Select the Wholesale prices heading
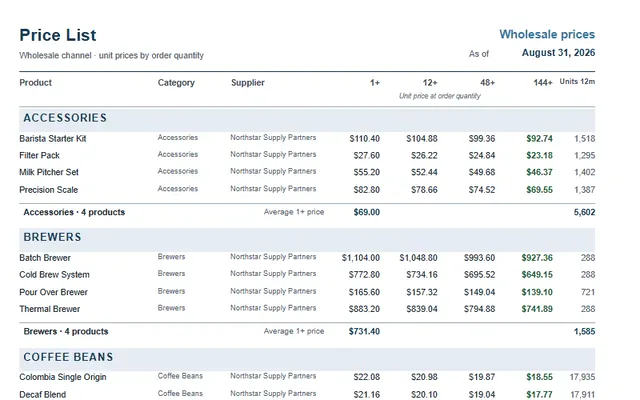The height and width of the screenshot is (400, 640). [547, 34]
